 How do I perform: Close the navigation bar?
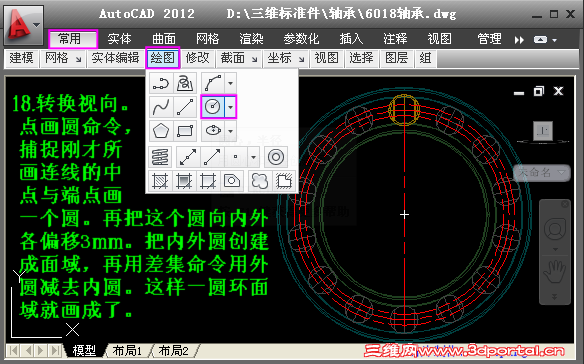click(x=565, y=204)
